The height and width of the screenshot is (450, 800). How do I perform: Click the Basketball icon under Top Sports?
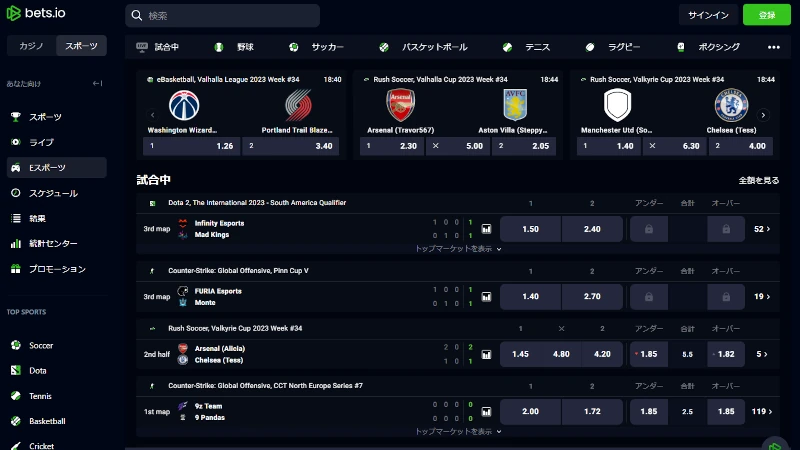16,421
